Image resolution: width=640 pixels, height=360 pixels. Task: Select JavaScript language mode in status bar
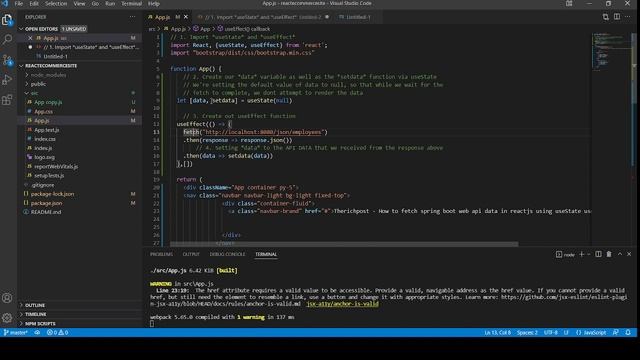point(591,333)
